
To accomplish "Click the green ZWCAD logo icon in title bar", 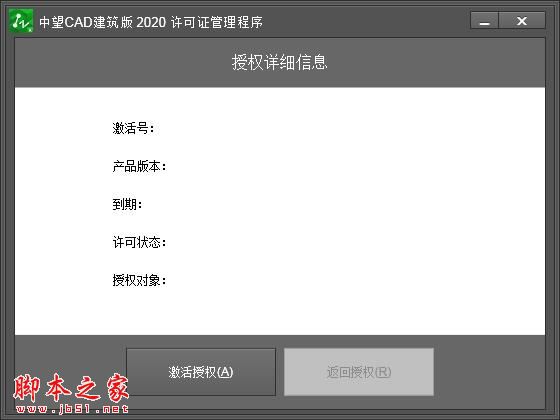I will point(21,21).
